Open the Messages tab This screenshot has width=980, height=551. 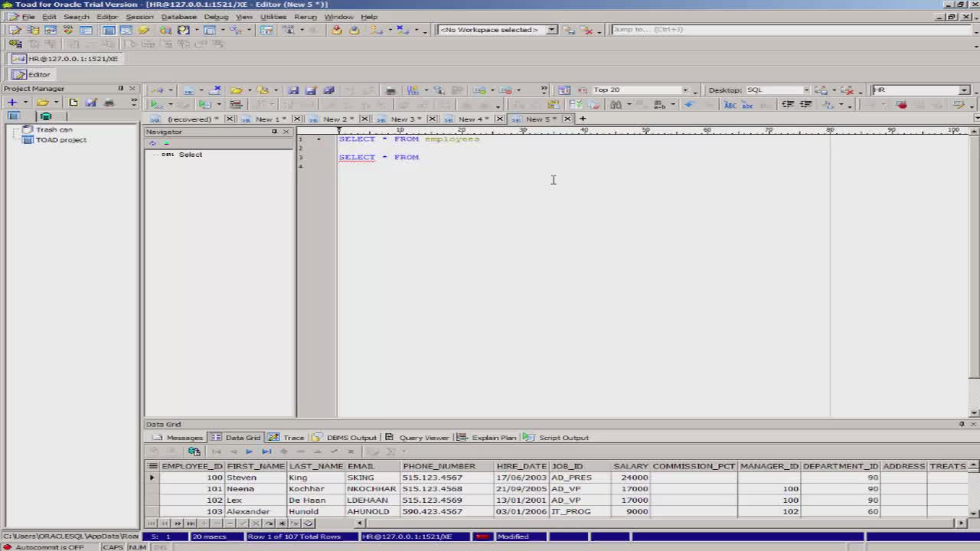178,438
